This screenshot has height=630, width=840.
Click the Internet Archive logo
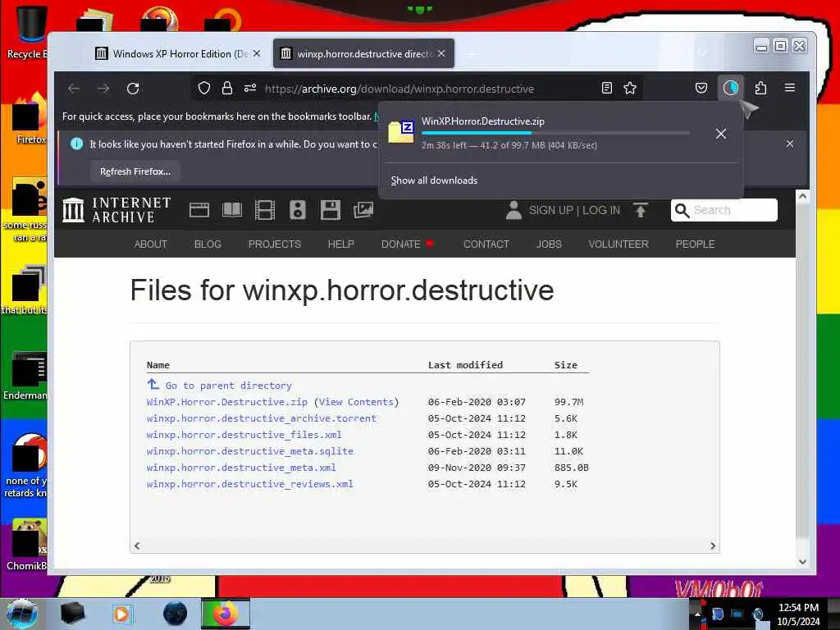(116, 209)
